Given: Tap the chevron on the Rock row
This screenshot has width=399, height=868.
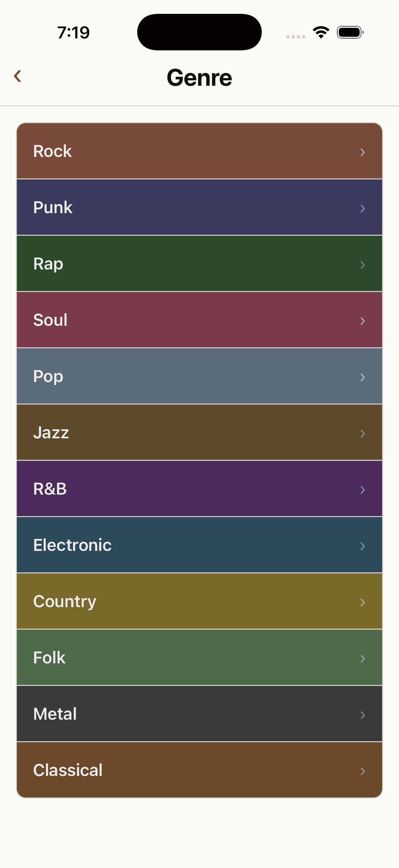Looking at the screenshot, I should [363, 152].
